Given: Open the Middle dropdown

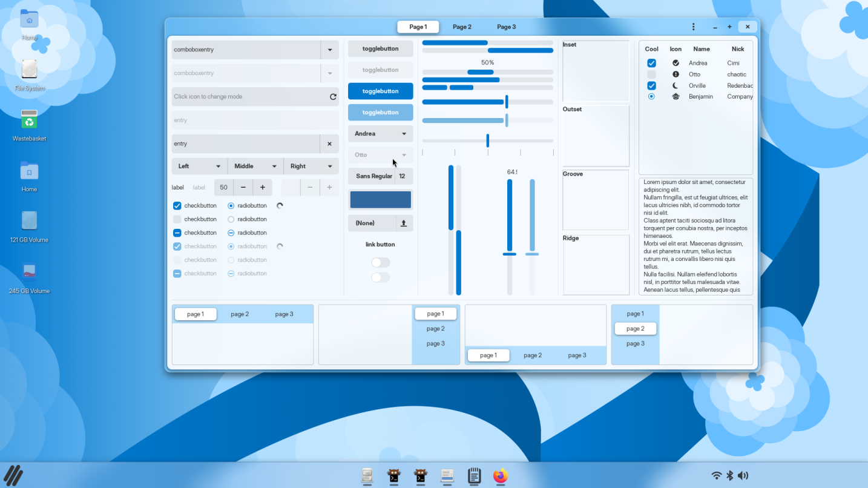Looking at the screenshot, I should (x=255, y=167).
